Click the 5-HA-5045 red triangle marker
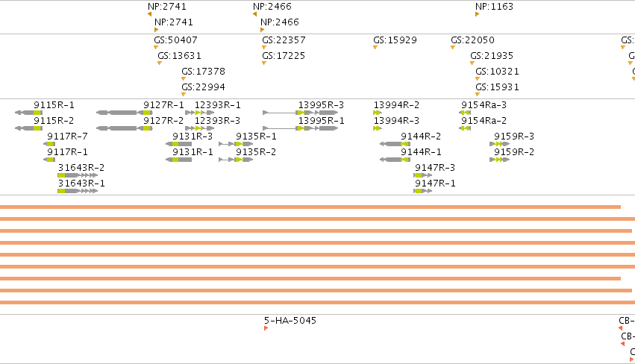 pyautogui.click(x=266, y=328)
